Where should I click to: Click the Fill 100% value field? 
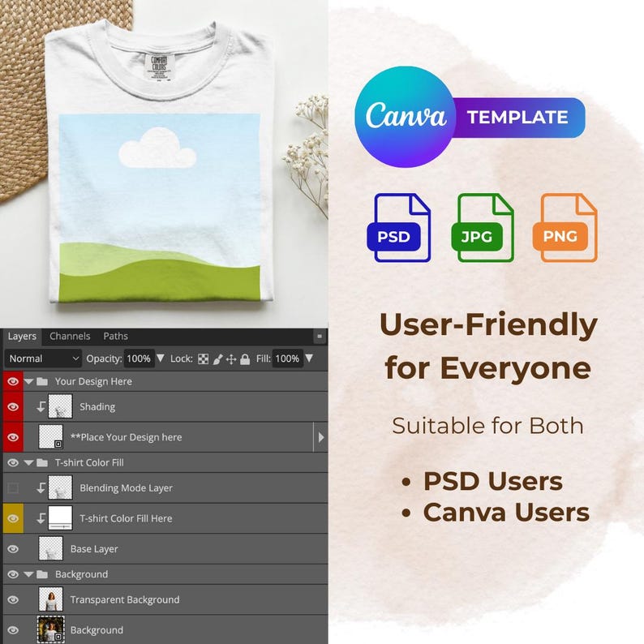[x=287, y=358]
